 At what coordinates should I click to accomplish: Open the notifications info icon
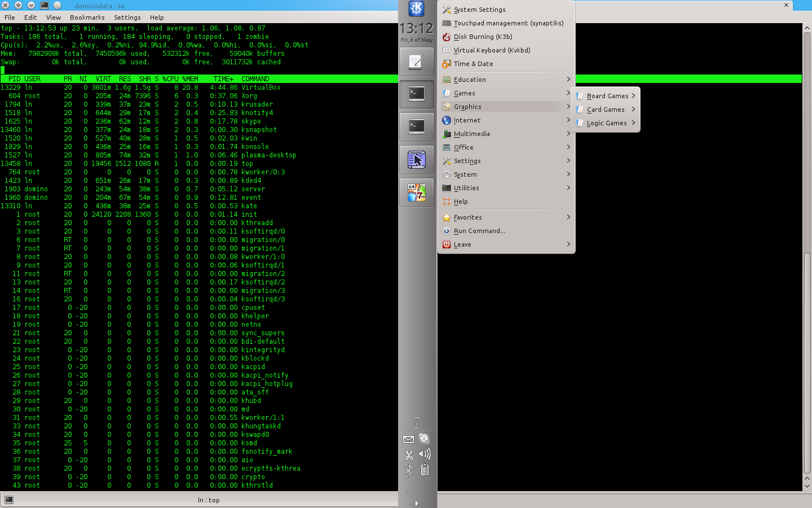(416, 423)
